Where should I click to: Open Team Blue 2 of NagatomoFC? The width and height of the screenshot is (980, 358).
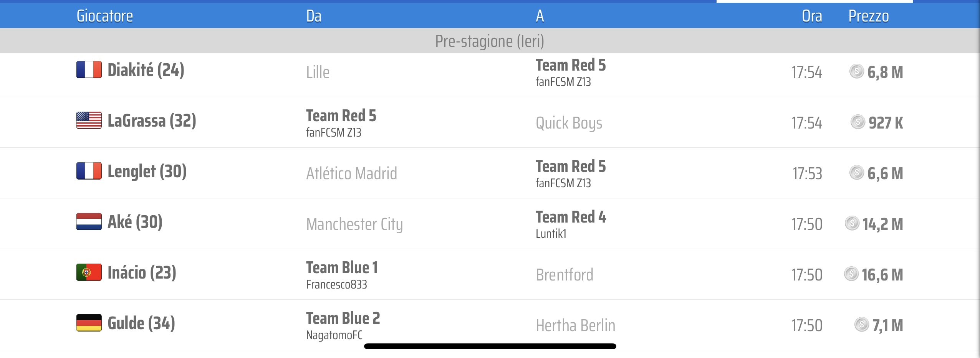[343, 326]
